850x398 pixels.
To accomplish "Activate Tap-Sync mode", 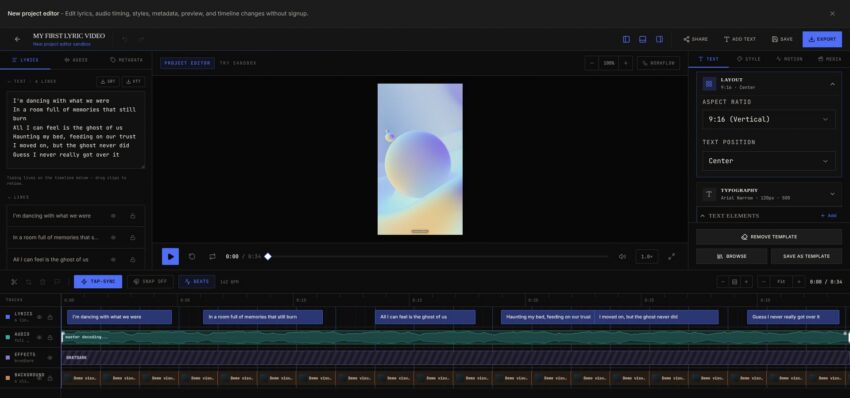I will point(98,282).
